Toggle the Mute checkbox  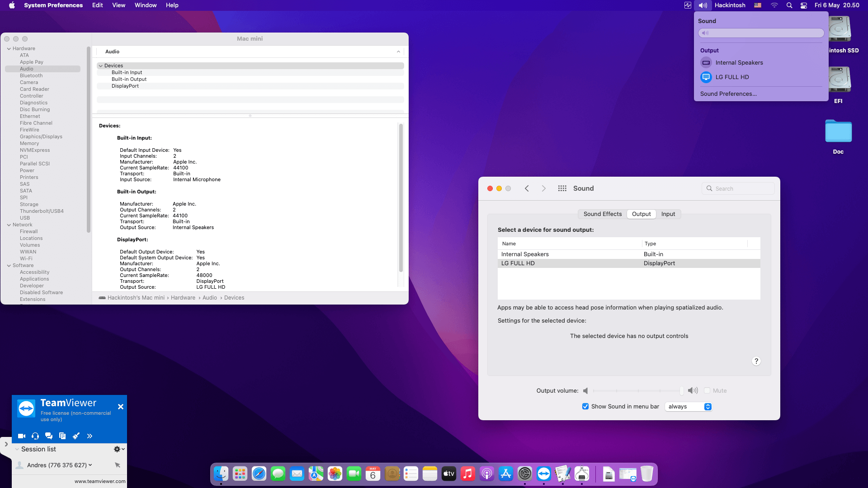click(707, 390)
